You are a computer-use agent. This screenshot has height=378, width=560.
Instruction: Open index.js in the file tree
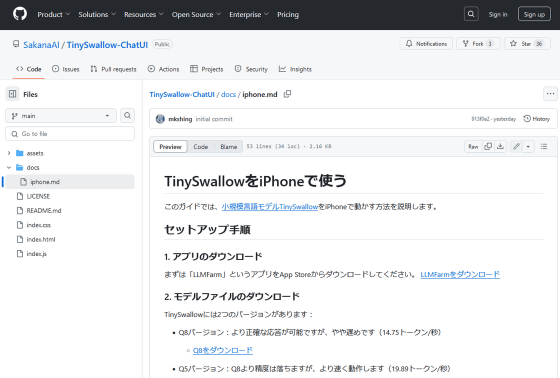(36, 254)
